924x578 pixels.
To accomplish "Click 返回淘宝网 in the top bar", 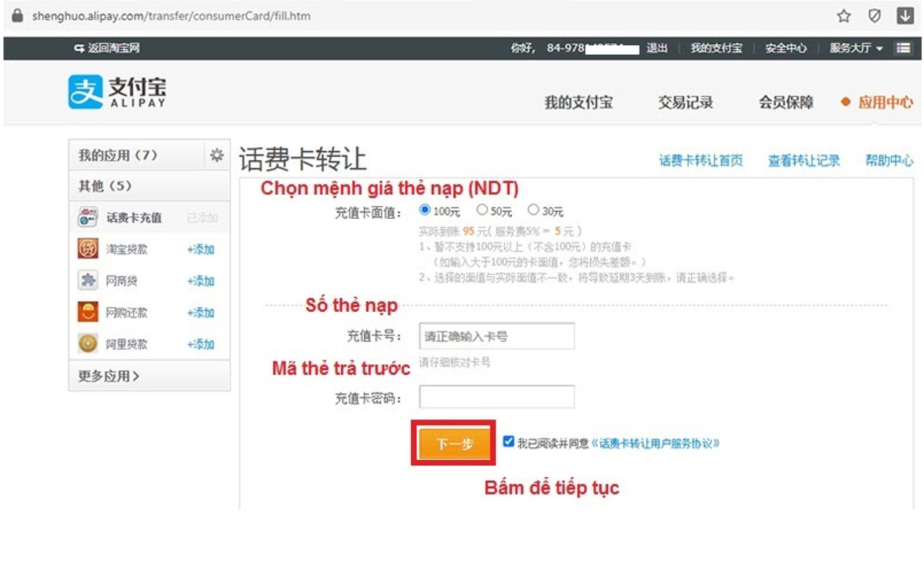I will pos(107,48).
